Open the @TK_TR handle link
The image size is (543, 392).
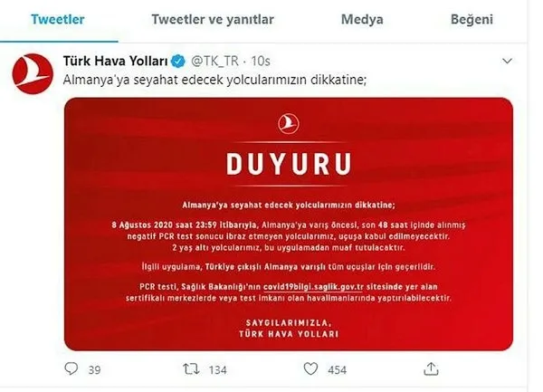tap(214, 62)
